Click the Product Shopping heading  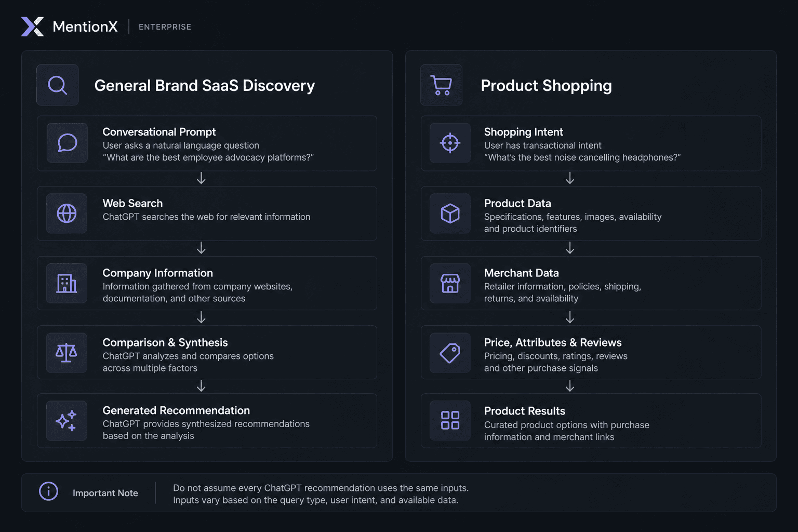pos(546,86)
